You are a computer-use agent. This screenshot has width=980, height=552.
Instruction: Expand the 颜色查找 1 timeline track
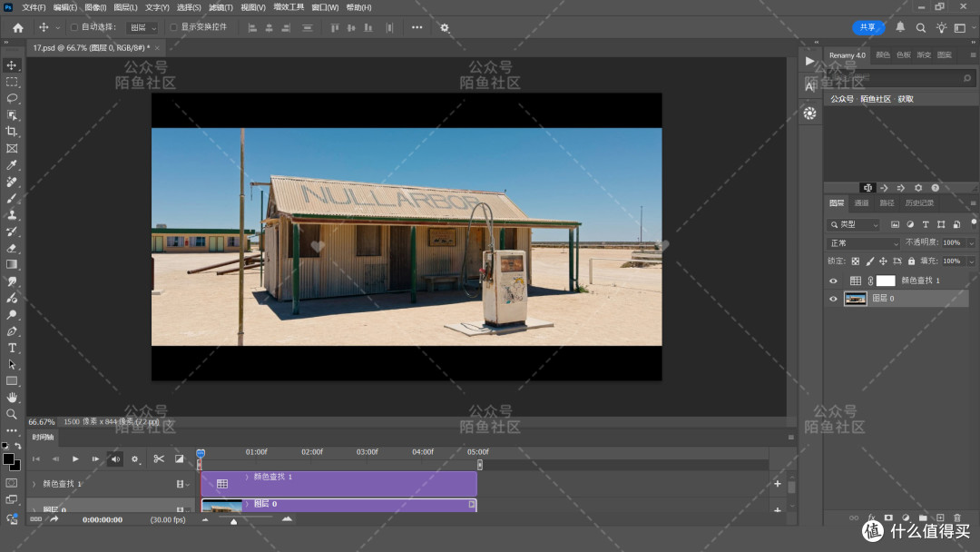34,484
